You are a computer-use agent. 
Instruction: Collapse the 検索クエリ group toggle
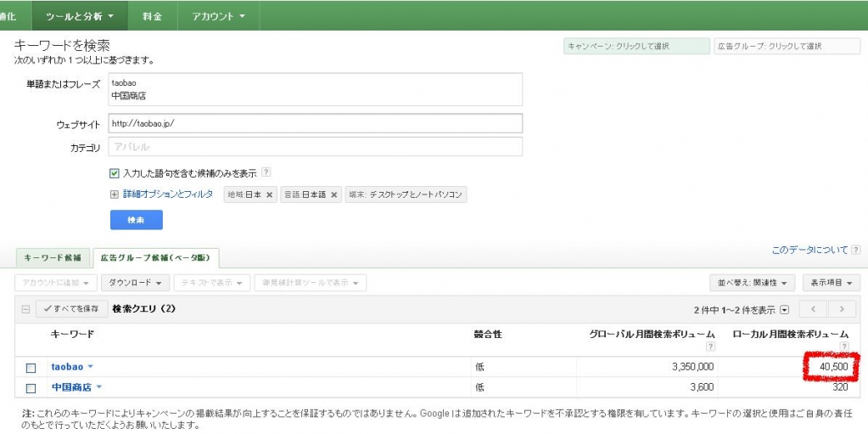tap(25, 309)
